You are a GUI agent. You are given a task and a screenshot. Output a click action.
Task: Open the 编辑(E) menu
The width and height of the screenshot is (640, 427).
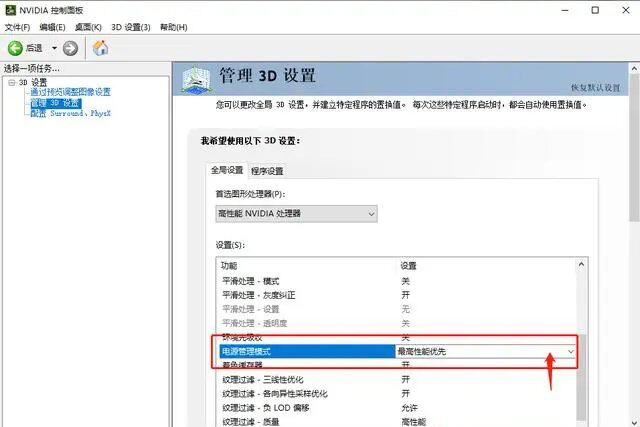[x=52, y=27]
